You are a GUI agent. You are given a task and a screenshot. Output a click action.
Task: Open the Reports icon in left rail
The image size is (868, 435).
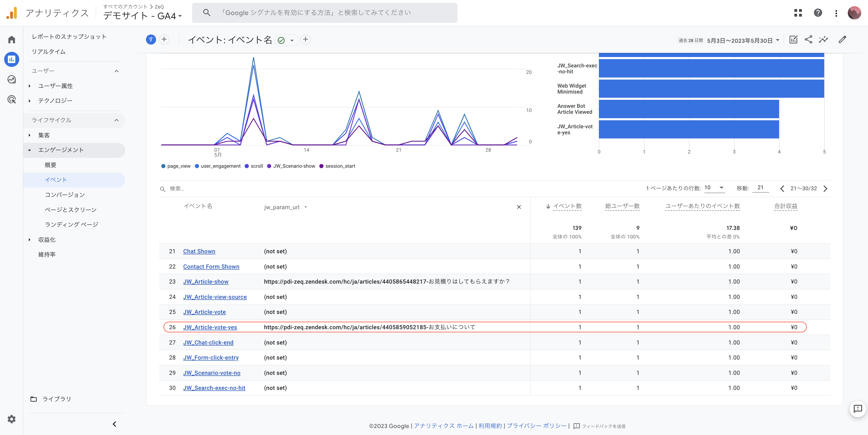(11, 59)
